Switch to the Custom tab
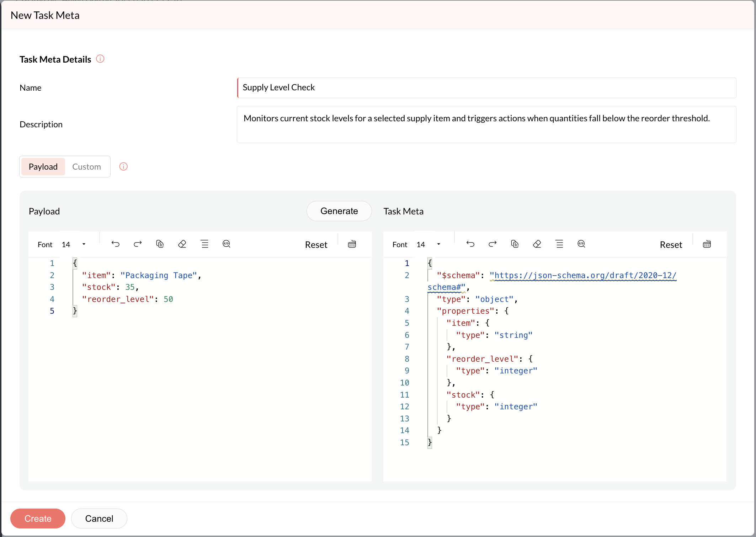Screen dimensions: 756x537 click(x=86, y=167)
